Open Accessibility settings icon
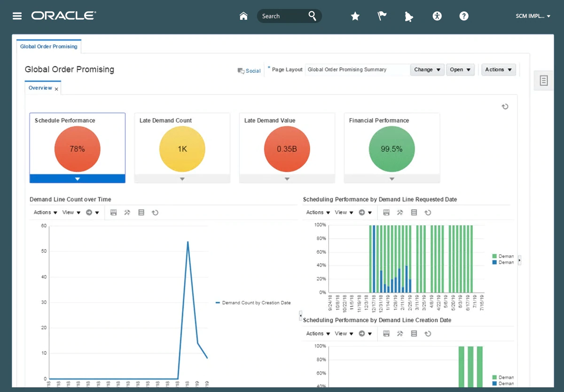Viewport: 564px width, 392px height. [437, 16]
